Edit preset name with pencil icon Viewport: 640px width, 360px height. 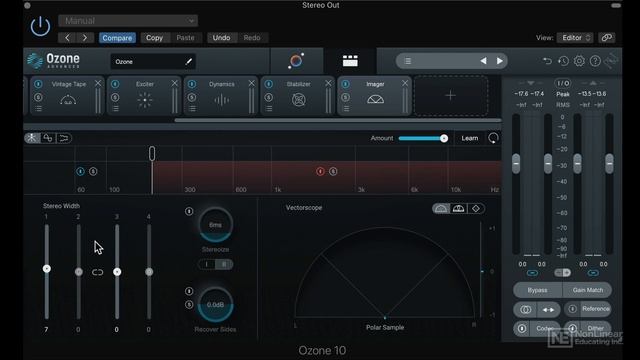[189, 62]
